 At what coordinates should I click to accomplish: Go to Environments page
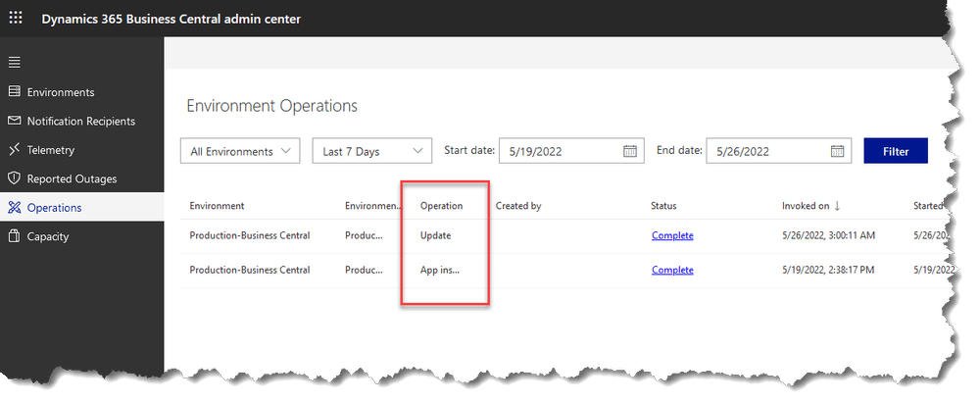coord(61,92)
